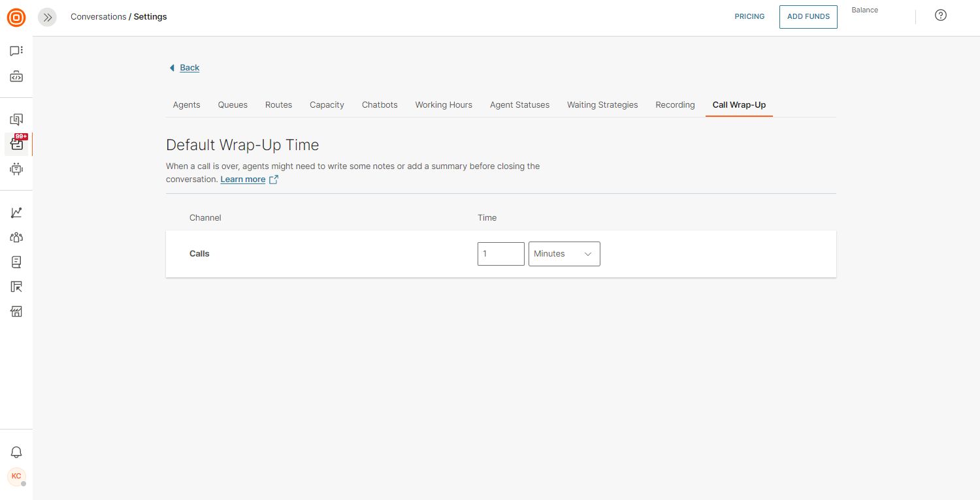Open the chat bubble icon in sidebar

[x=16, y=51]
